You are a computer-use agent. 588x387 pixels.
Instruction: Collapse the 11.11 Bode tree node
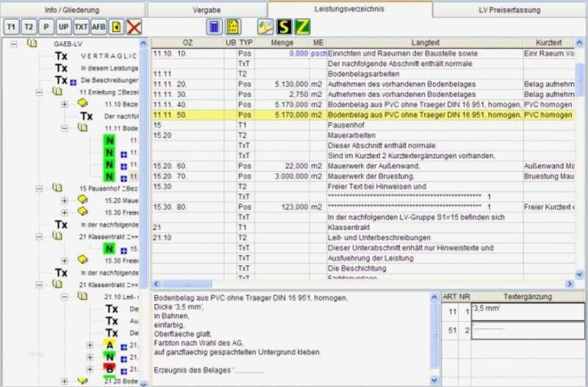[x=65, y=128]
